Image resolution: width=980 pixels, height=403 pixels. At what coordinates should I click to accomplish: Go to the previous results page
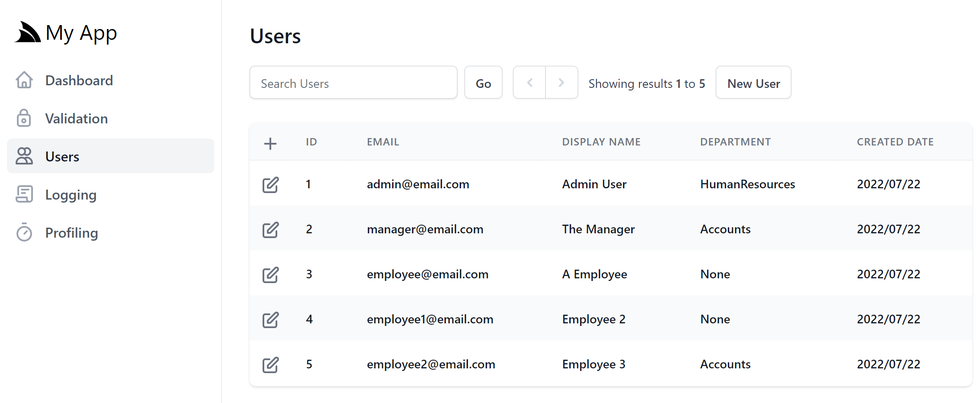pyautogui.click(x=529, y=82)
